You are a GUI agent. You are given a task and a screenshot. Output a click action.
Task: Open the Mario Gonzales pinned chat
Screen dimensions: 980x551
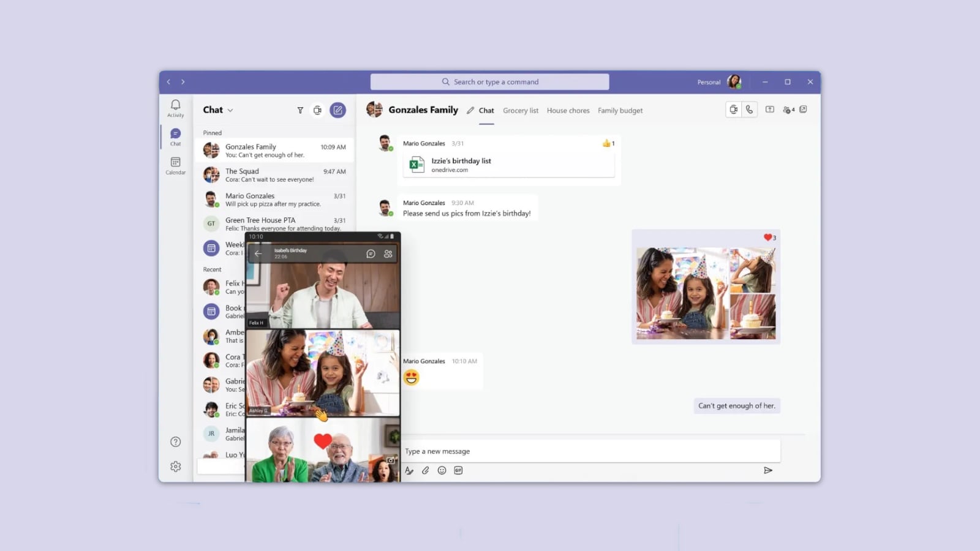click(274, 199)
